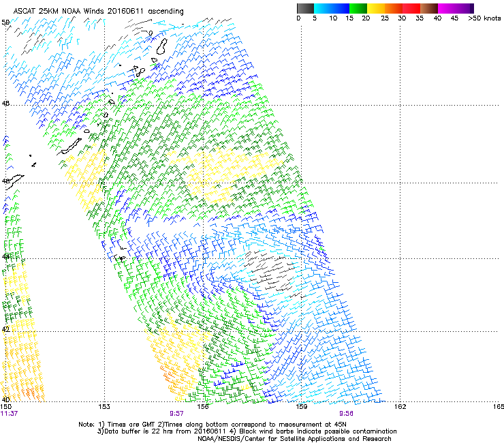This screenshot has height=443, width=504.
Task: Click the 162 longitude label
Action: (400, 407)
